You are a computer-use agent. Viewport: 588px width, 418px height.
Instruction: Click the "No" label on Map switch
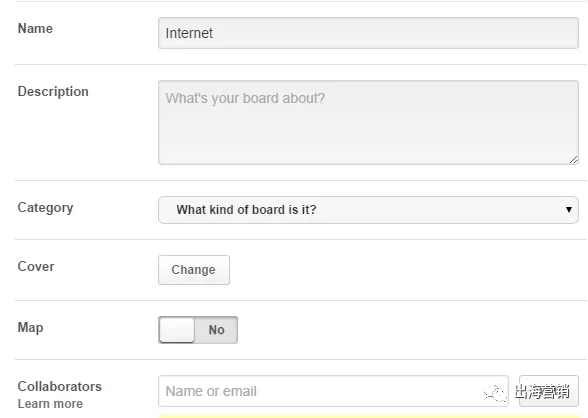point(216,330)
